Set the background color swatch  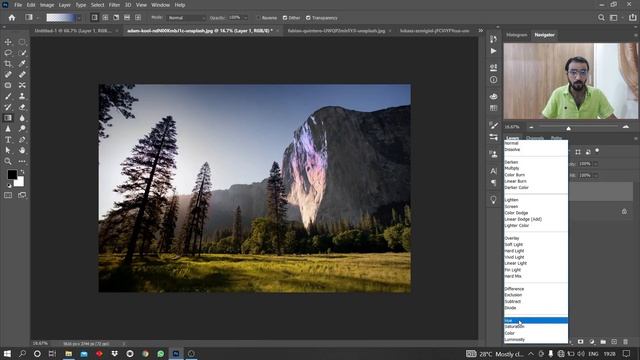tap(20, 182)
